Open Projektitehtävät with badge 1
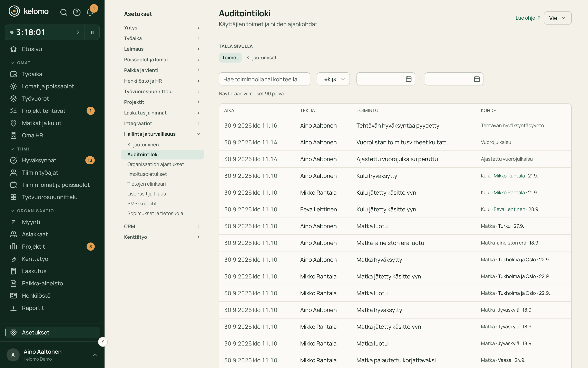Image resolution: width=588 pixels, height=368 pixels. pos(52,111)
